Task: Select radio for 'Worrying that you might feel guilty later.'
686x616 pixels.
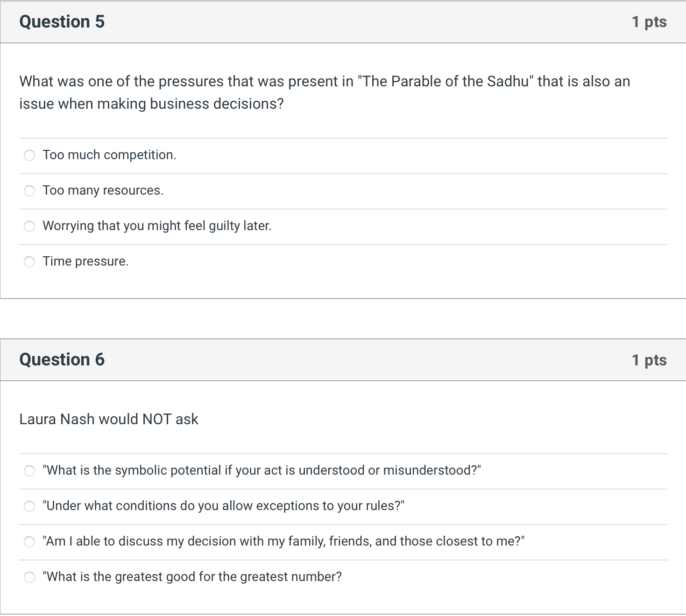Action: click(x=29, y=226)
